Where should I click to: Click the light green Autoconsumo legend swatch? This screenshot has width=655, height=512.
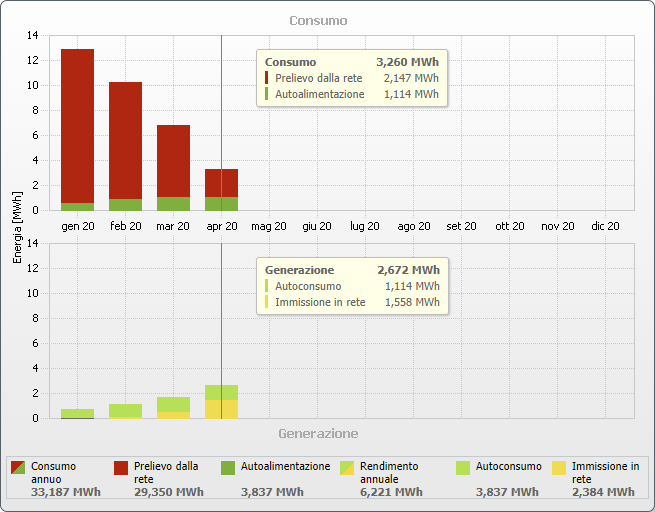(463, 468)
